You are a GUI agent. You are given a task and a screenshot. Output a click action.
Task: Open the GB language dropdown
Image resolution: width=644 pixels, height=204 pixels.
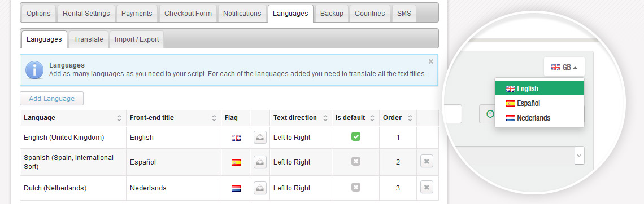564,67
